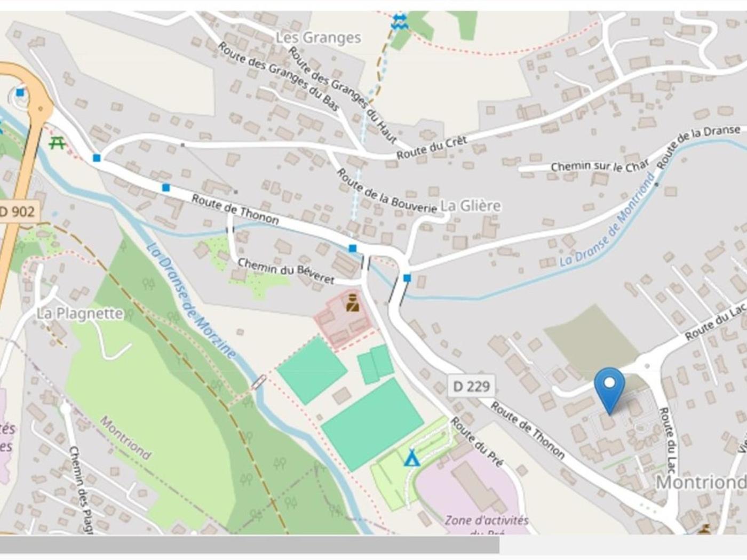The height and width of the screenshot is (560, 747).
Task: Click the police station icon
Action: point(352,302)
